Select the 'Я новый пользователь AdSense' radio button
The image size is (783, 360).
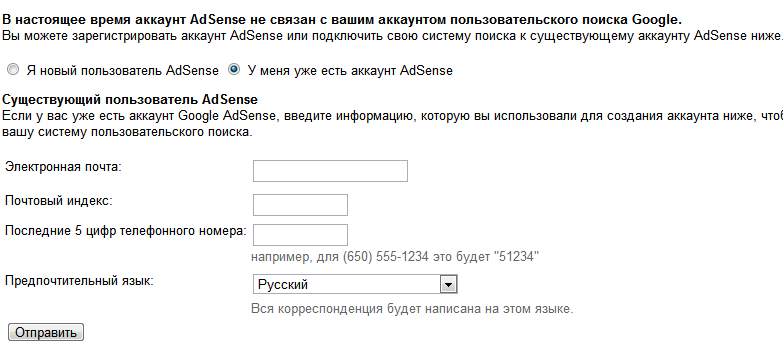click(x=13, y=70)
